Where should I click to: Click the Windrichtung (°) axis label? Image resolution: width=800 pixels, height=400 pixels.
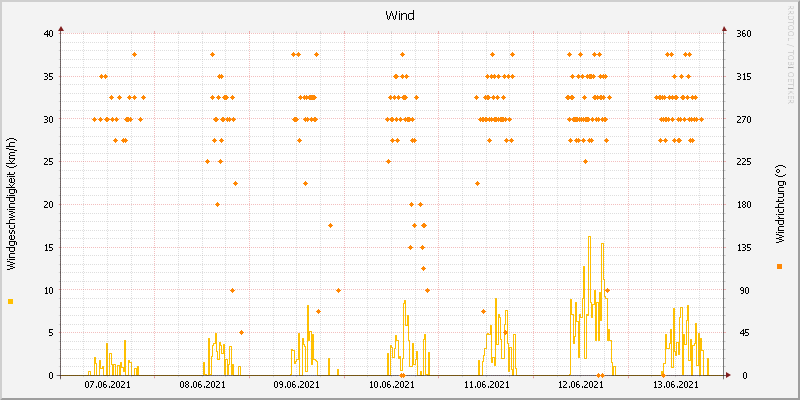coord(780,206)
